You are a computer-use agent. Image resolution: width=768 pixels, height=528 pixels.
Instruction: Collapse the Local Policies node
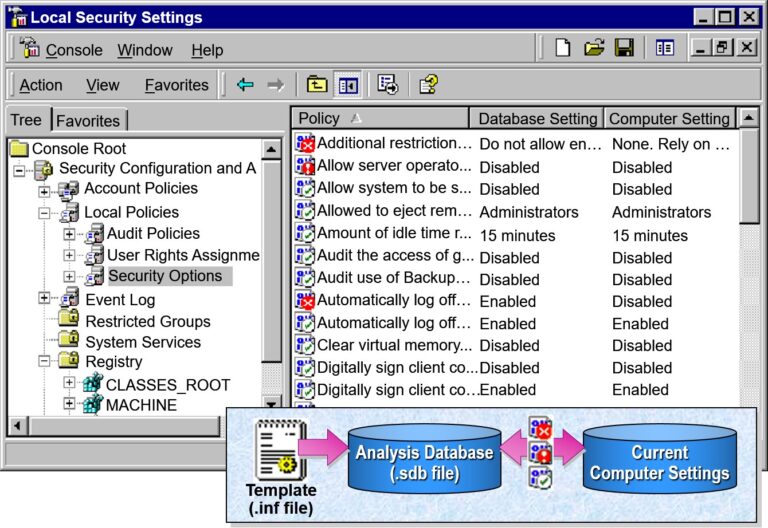[44, 213]
